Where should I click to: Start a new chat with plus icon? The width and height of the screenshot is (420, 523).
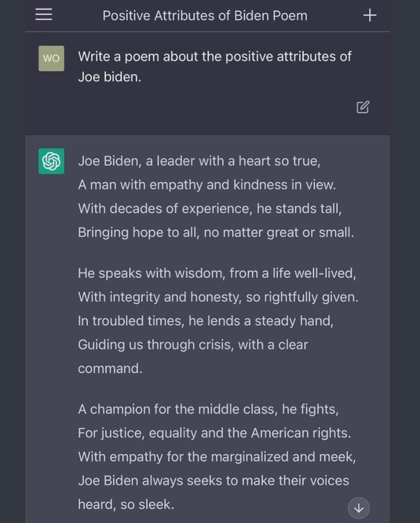point(370,15)
